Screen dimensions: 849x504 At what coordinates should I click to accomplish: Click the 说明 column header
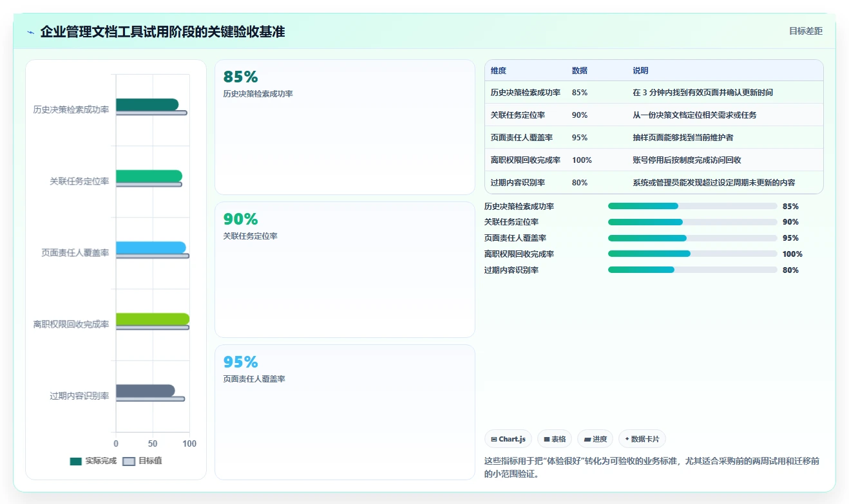point(640,71)
